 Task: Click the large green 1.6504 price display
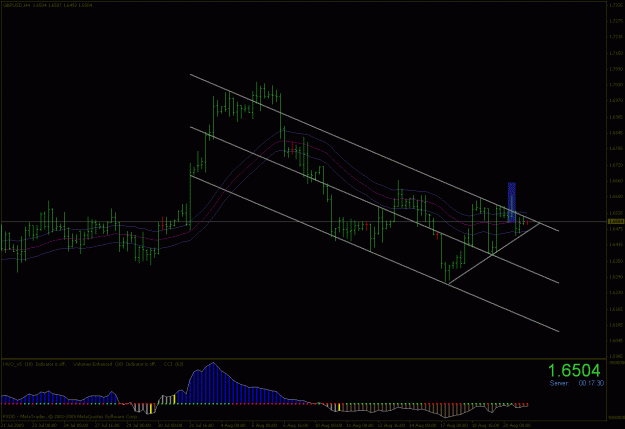574,371
